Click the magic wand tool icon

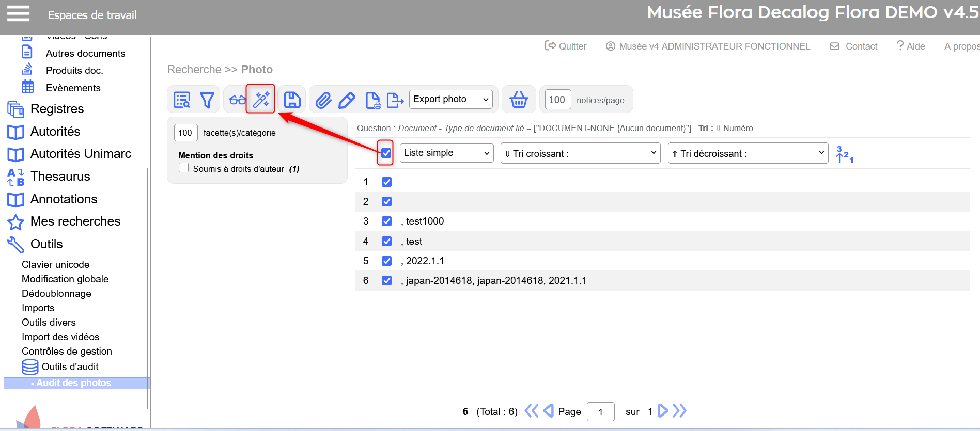[x=261, y=99]
